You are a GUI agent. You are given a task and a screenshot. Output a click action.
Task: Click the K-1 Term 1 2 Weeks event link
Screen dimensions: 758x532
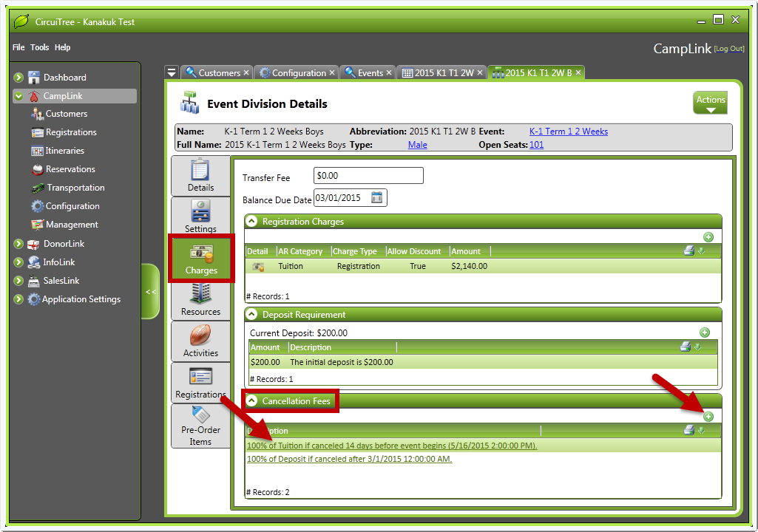click(x=568, y=132)
